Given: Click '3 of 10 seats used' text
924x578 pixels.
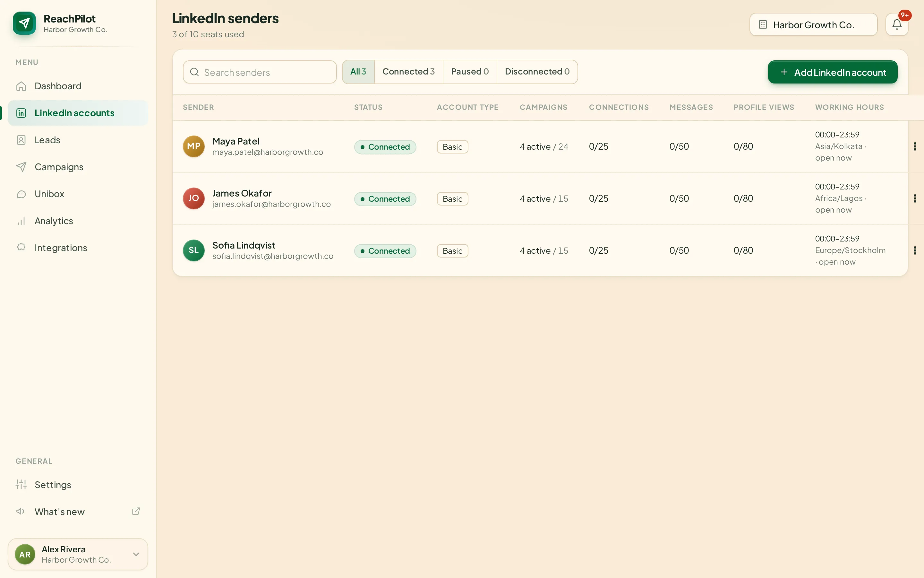Looking at the screenshot, I should 208,34.
